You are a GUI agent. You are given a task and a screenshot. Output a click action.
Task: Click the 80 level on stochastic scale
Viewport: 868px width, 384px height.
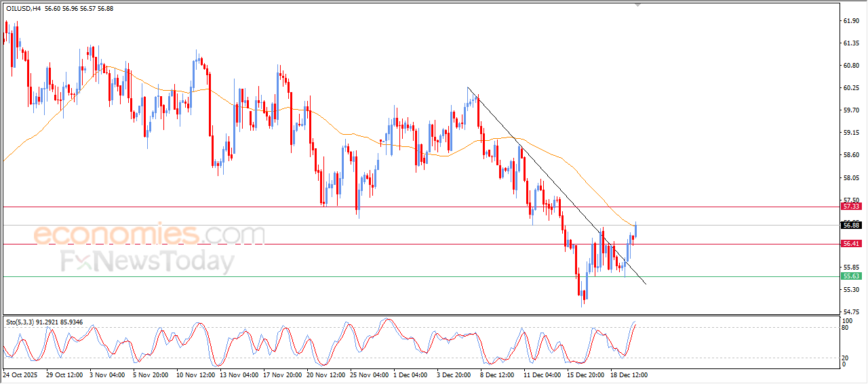pyautogui.click(x=845, y=328)
